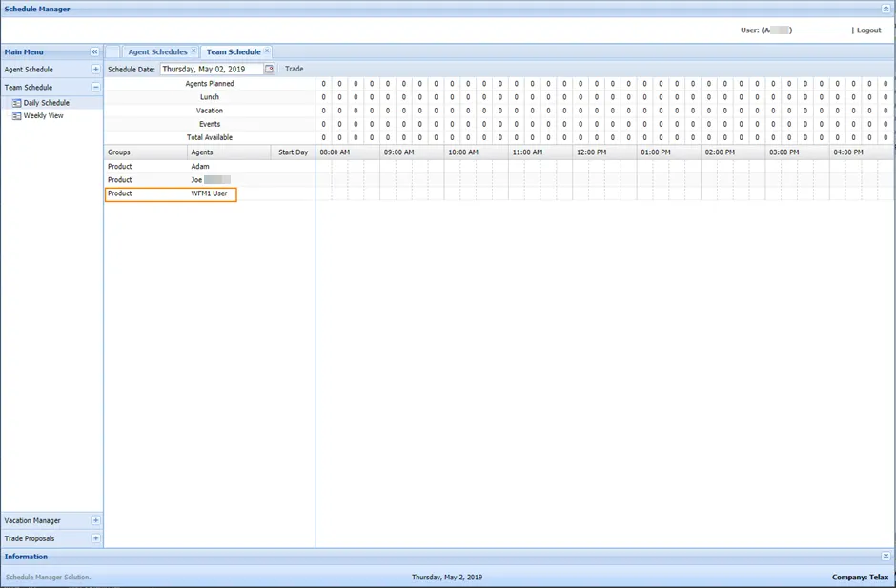Expand the Trade Proposals section
This screenshot has width=896, height=588.
(95, 538)
